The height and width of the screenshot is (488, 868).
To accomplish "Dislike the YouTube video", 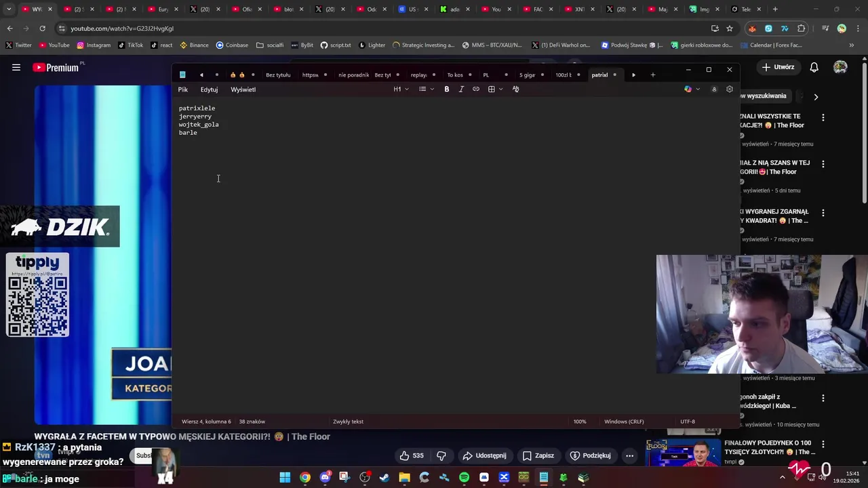I will point(441,455).
